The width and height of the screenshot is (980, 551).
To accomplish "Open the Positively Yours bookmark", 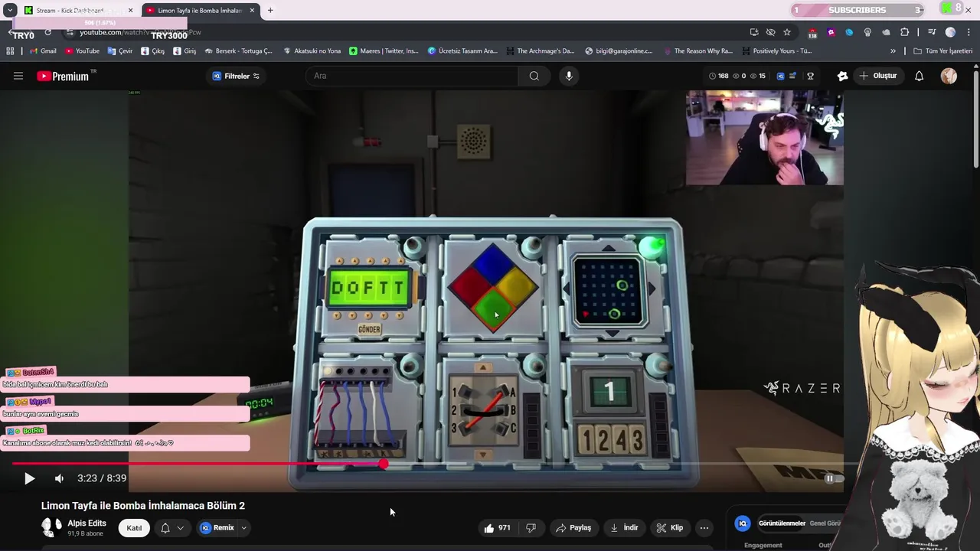I will tap(776, 51).
